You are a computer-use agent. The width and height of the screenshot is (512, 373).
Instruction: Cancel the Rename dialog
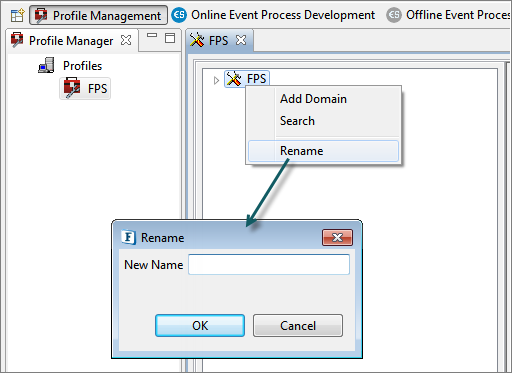coord(298,325)
